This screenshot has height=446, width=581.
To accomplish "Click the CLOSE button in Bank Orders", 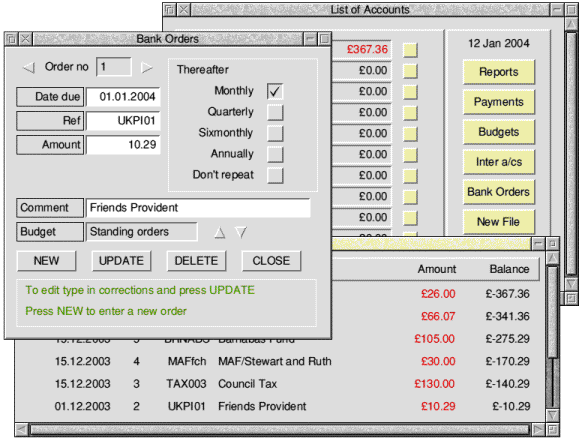I will 271,261.
